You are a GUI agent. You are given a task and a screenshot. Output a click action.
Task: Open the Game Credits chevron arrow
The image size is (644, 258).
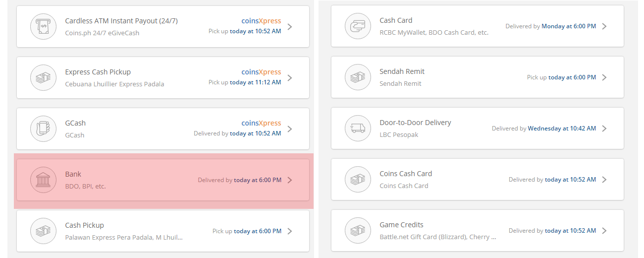pyautogui.click(x=604, y=231)
